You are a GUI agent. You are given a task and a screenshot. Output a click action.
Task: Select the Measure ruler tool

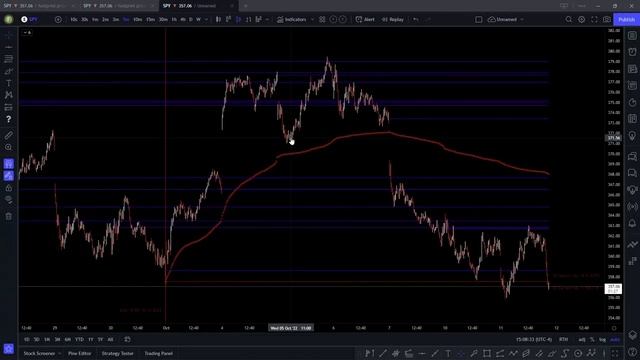[x=9, y=135]
